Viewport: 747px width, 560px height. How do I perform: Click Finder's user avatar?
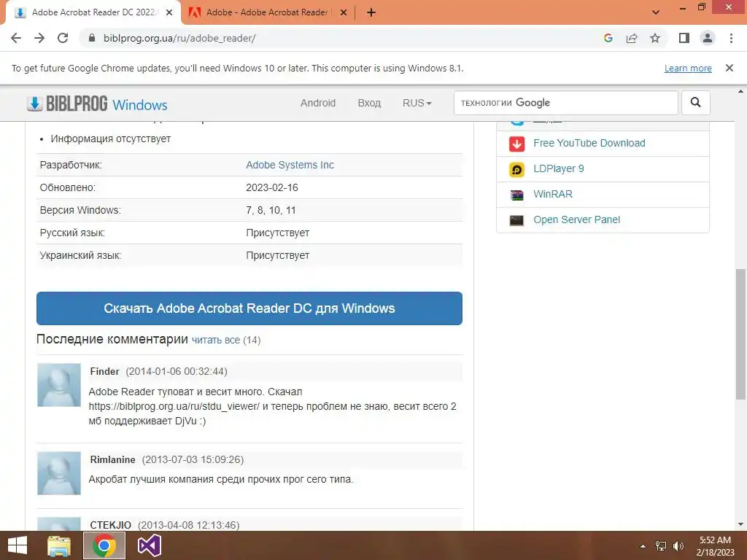[x=59, y=385]
